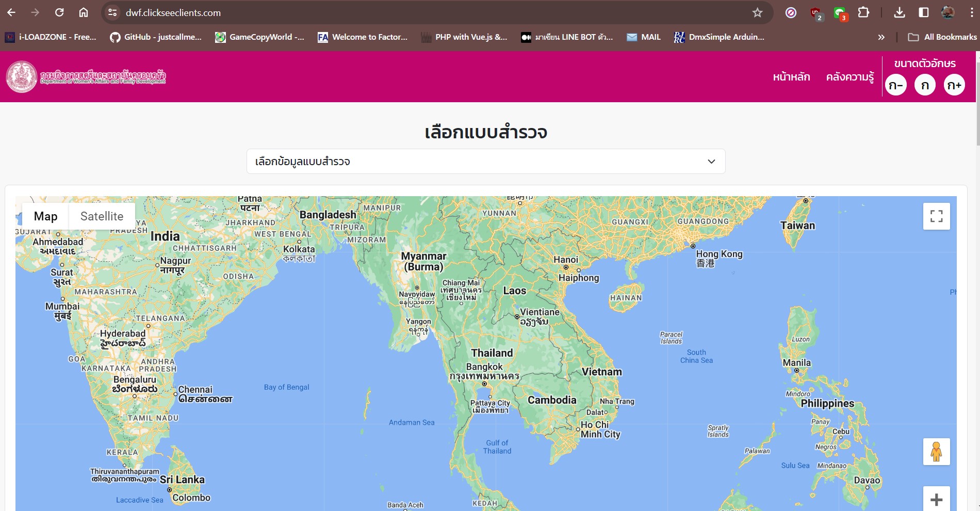The width and height of the screenshot is (980, 511).
Task: Open the All Bookmarks folder
Action: (x=942, y=37)
